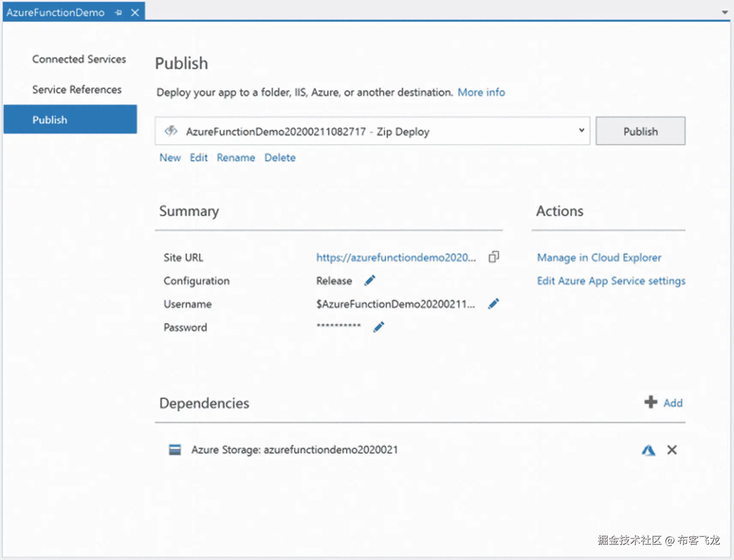This screenshot has height=560, width=734.
Task: Open the Service References section
Action: 77,89
